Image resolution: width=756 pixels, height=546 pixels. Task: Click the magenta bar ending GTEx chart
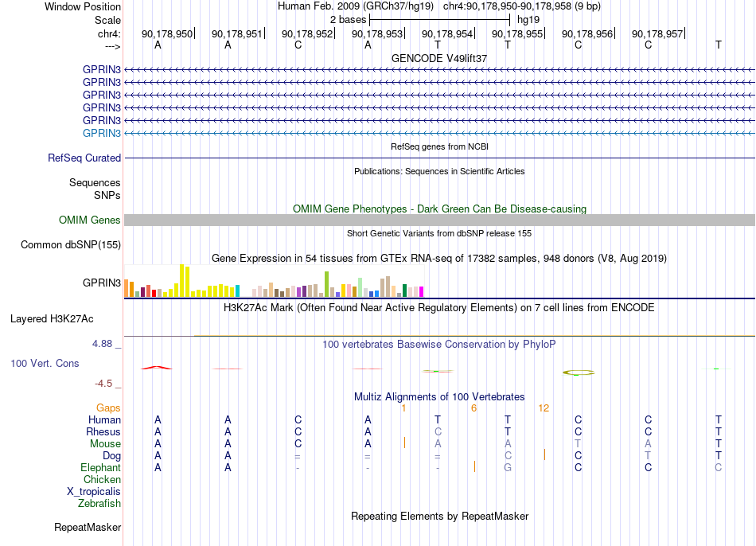[422, 292]
